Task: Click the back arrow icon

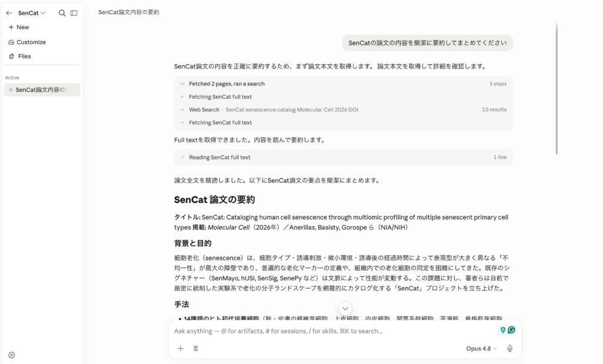Action: point(9,13)
